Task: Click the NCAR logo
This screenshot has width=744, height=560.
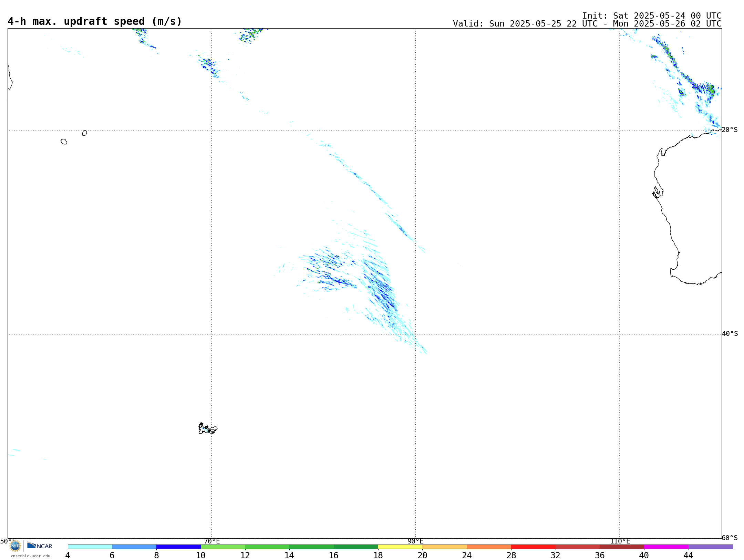Action: pos(40,546)
